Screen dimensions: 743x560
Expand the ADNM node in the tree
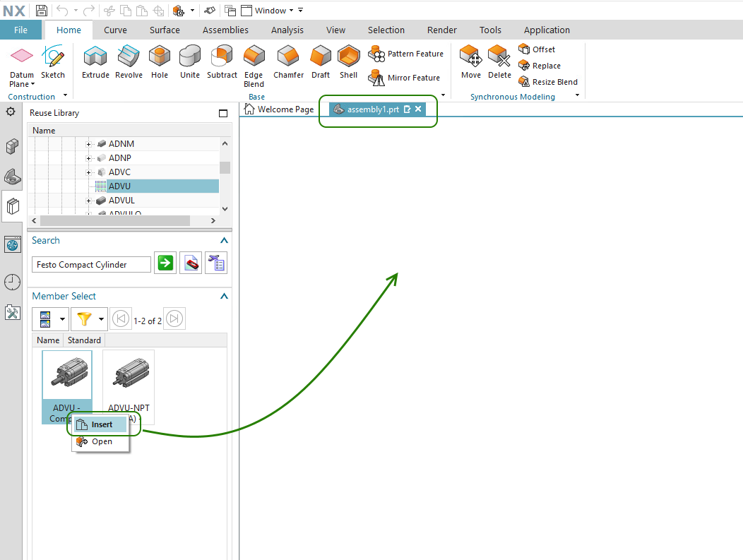90,143
